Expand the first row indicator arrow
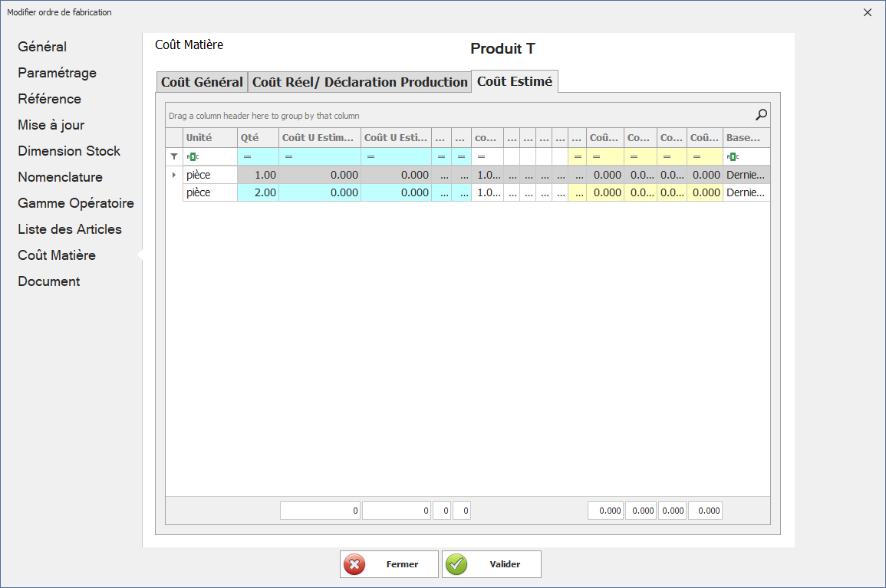 click(173, 175)
